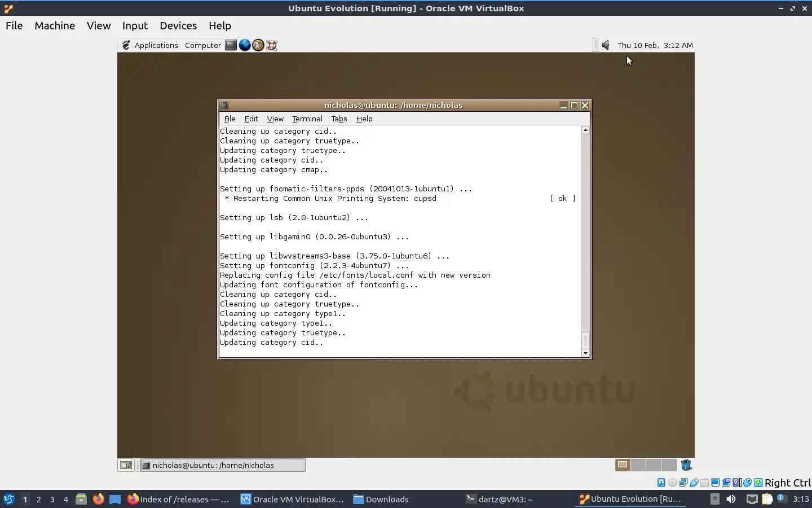Screen dimensions: 812x508
Task: Click host tray network ethernet icon
Action: pos(752,499)
